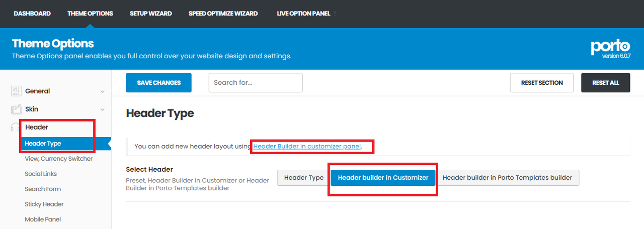Focus the Search for... input field
The height and width of the screenshot is (229, 644).
[256, 82]
